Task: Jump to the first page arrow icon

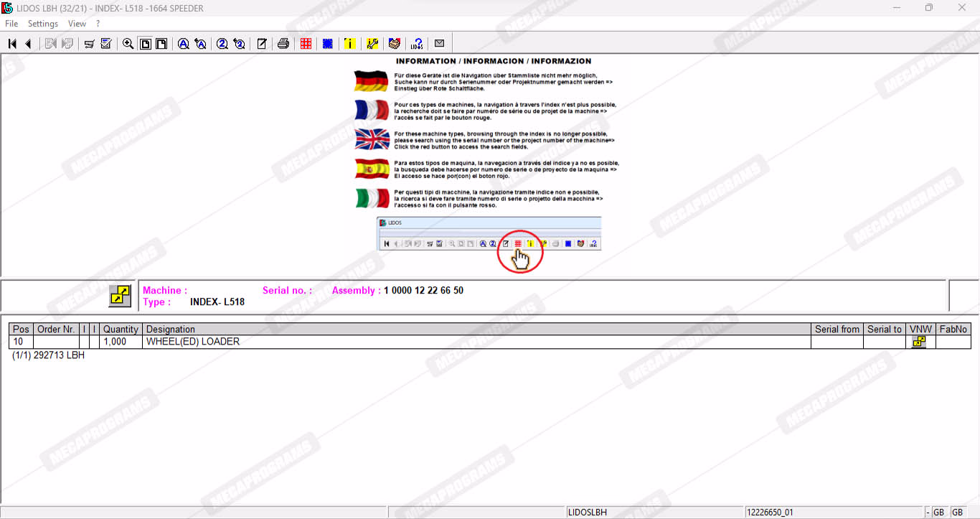Action: (12, 44)
